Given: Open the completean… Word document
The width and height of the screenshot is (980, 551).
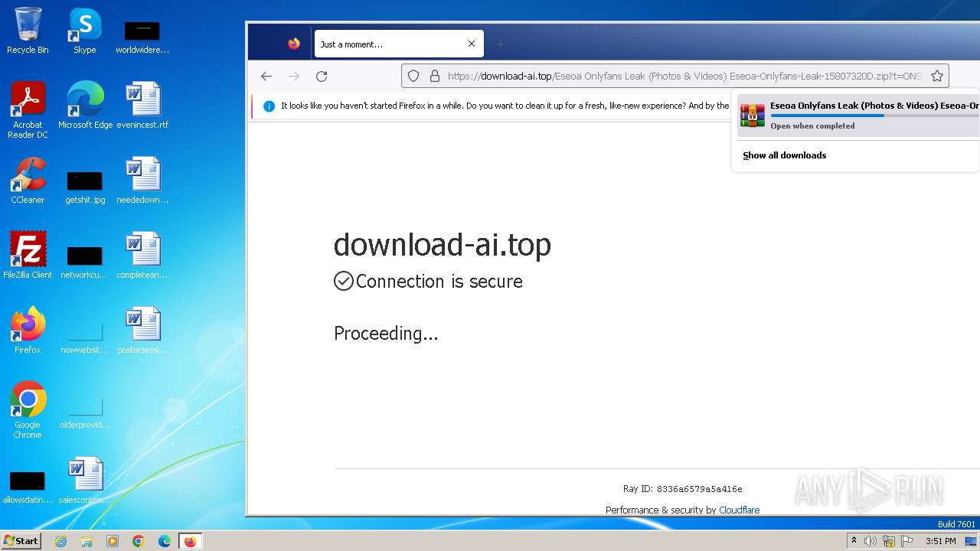Looking at the screenshot, I should (x=142, y=255).
